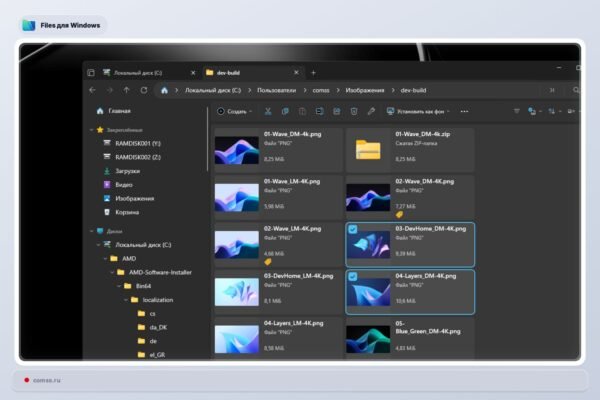Click the Delete trash icon in toolbar
The width and height of the screenshot is (600, 400).
click(354, 111)
